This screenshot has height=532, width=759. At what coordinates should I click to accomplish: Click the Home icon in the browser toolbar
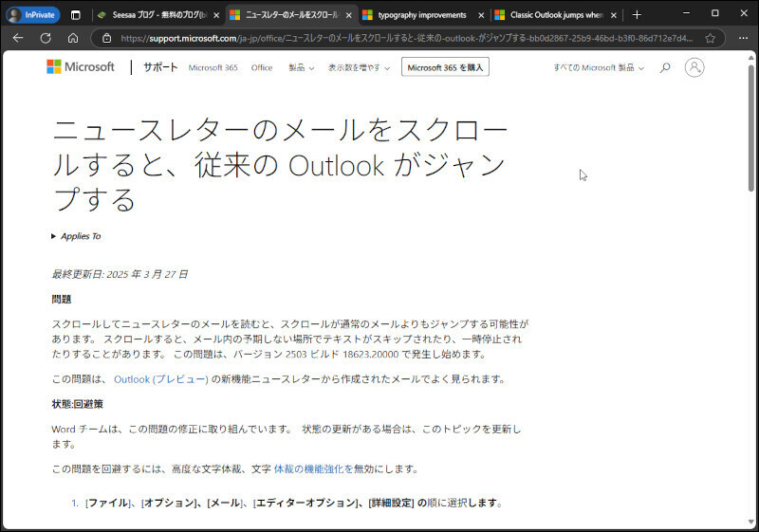(x=73, y=38)
